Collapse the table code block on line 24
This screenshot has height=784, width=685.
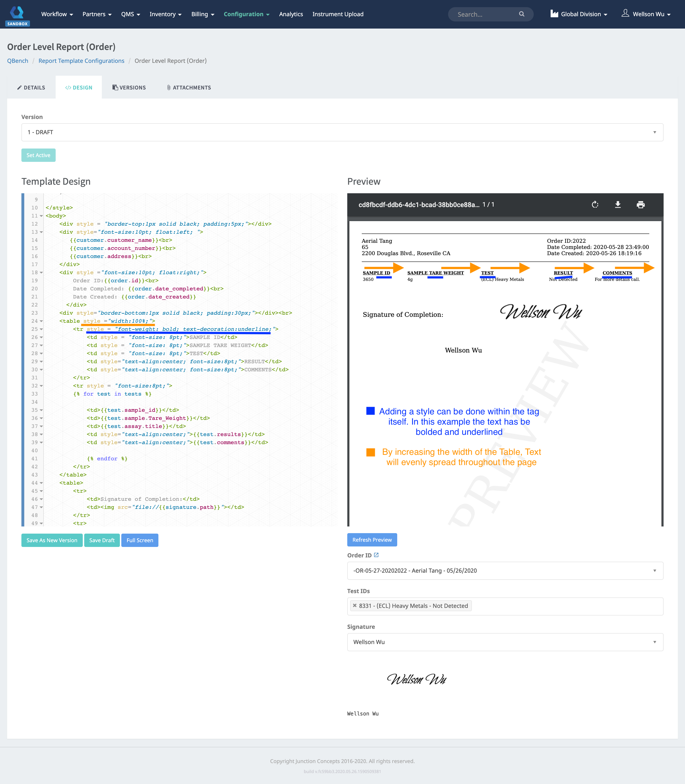[x=41, y=321]
